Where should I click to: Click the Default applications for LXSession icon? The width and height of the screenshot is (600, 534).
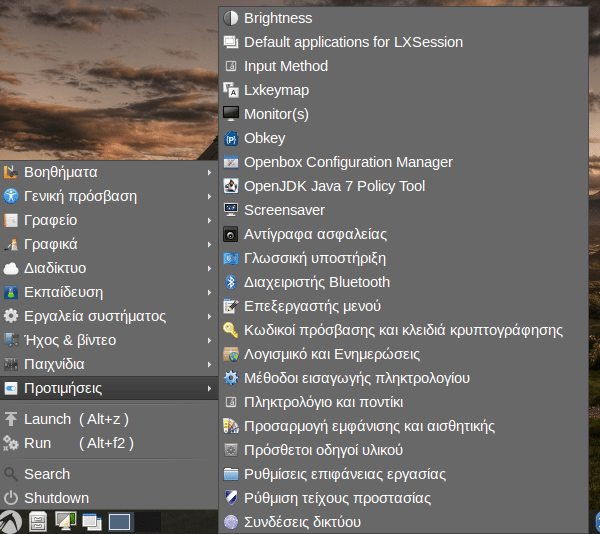[x=231, y=42]
